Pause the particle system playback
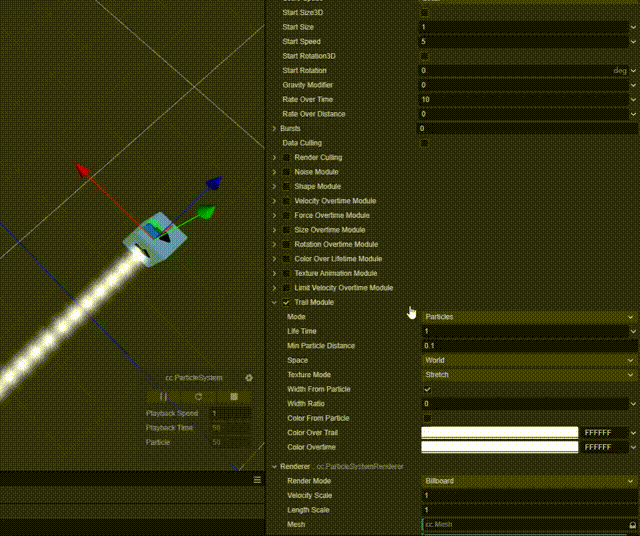 click(163, 396)
